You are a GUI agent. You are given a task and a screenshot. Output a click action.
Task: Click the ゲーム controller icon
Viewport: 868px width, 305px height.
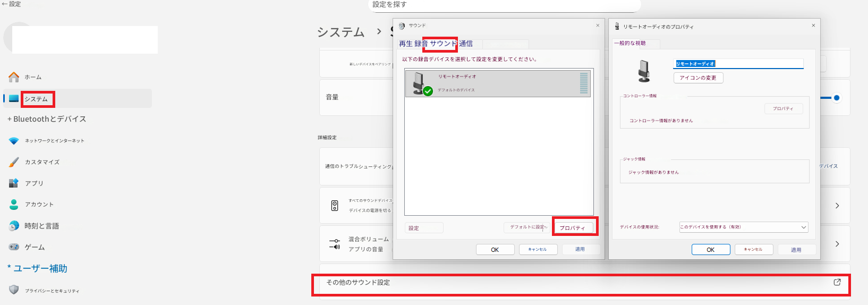click(14, 247)
